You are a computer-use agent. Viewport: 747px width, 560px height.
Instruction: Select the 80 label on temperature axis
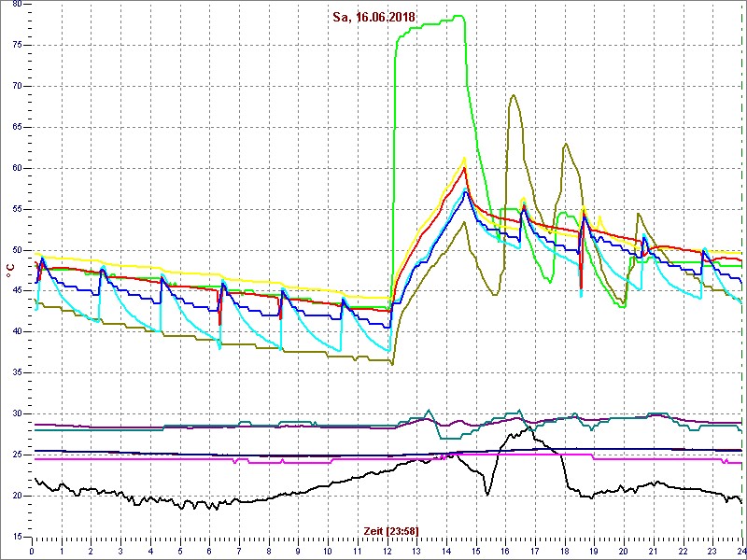(15, 4)
